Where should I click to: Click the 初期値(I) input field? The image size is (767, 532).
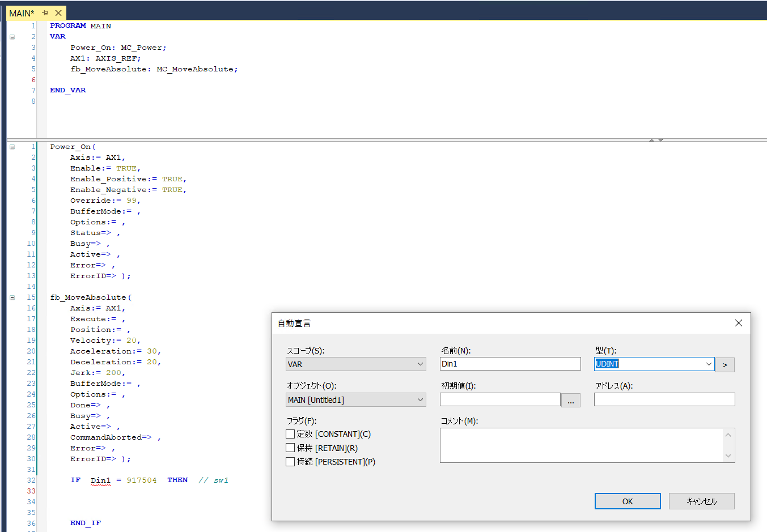pos(500,399)
